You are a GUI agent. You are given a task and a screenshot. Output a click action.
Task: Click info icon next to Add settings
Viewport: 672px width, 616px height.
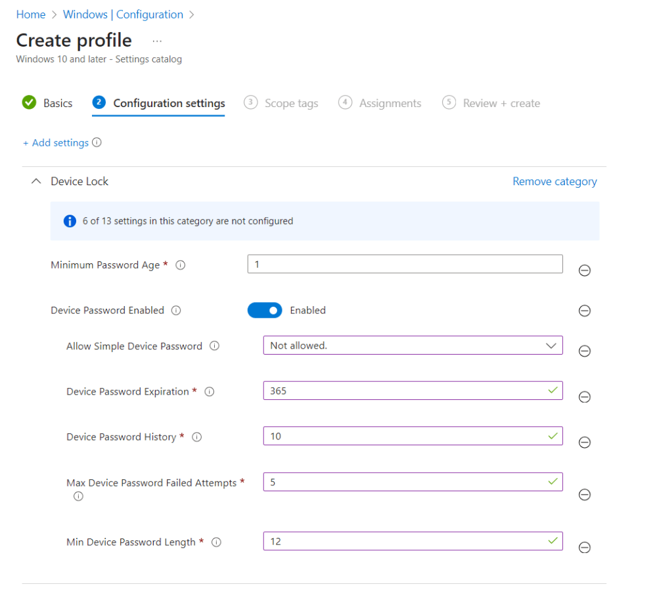97,143
